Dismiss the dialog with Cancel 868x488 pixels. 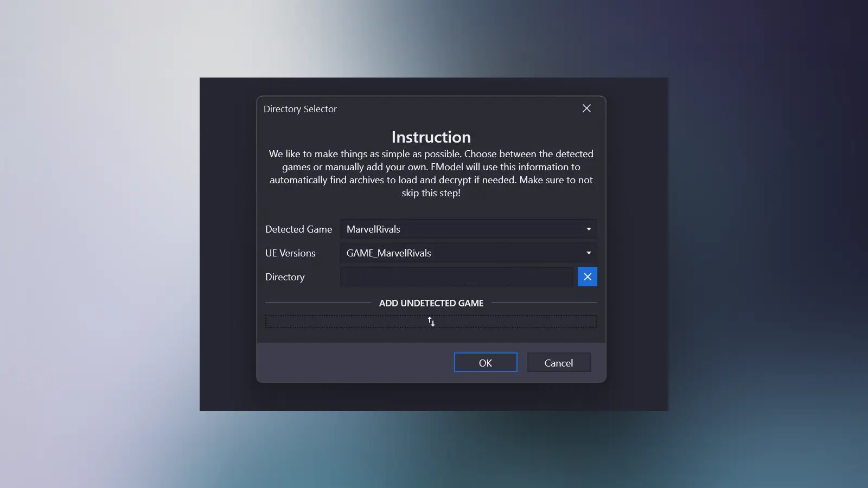click(558, 362)
